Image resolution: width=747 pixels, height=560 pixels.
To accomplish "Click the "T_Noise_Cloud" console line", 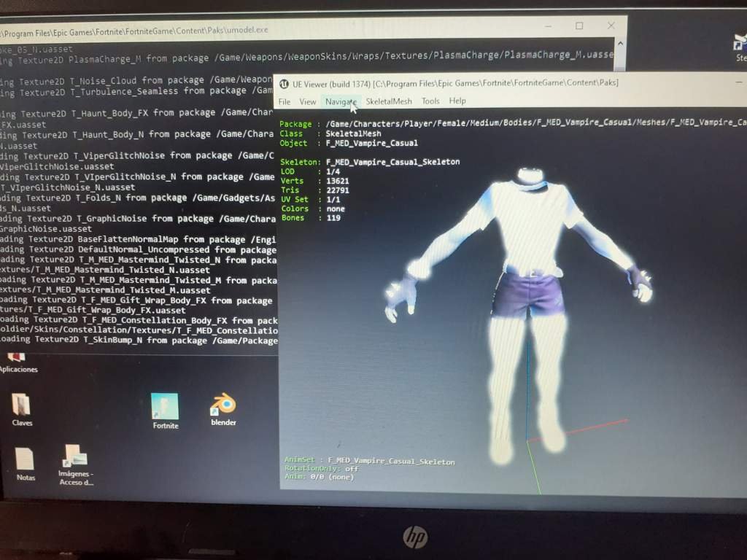I will pos(136,80).
